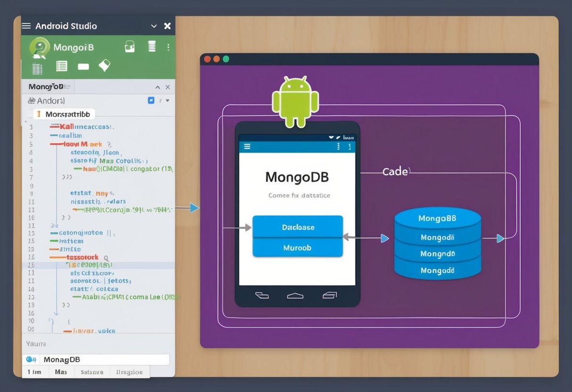Open the phone app's hamburger menu

[x=247, y=147]
